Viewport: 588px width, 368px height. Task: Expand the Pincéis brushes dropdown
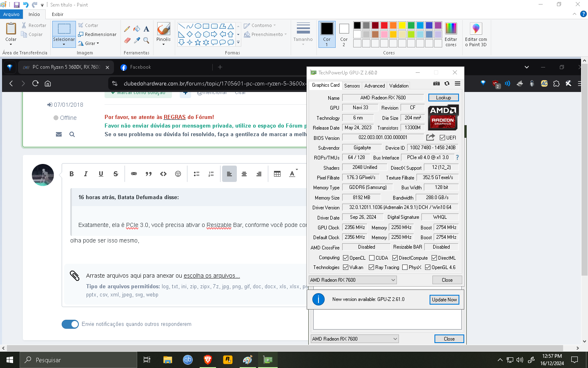pyautogui.click(x=163, y=44)
